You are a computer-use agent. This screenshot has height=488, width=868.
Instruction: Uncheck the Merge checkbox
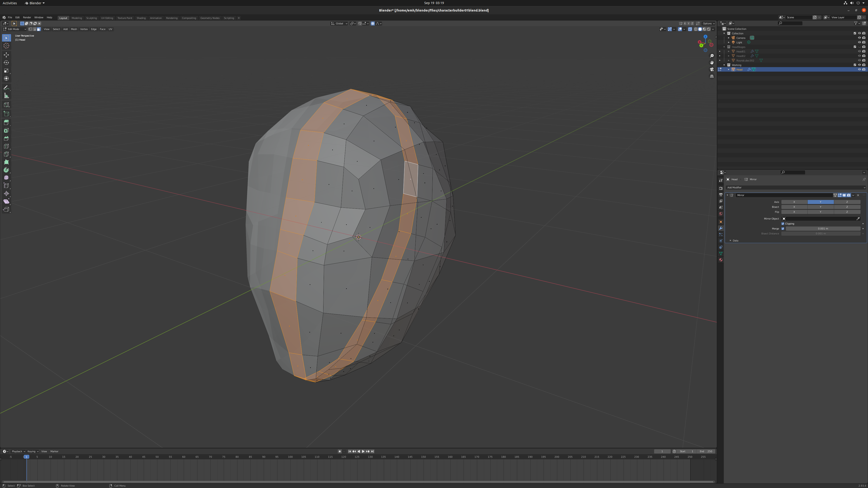[x=783, y=229]
